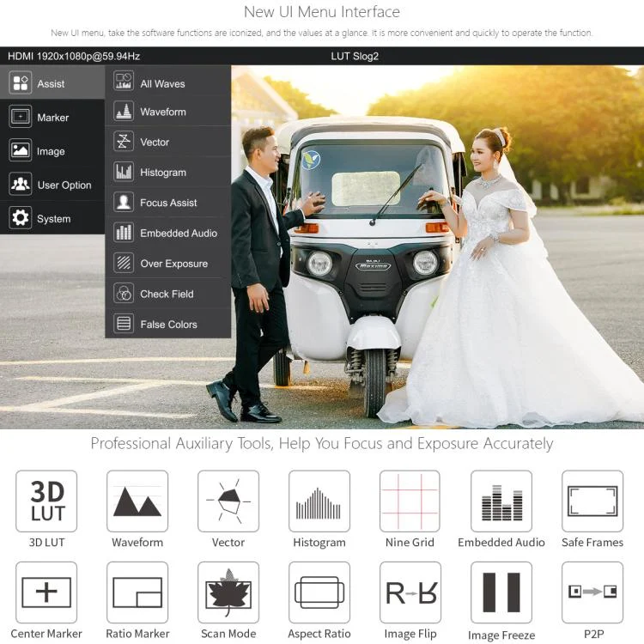Viewport: 644px width, 644px height.
Task: Click the Scan Mode leaf icon
Action: pos(228,592)
